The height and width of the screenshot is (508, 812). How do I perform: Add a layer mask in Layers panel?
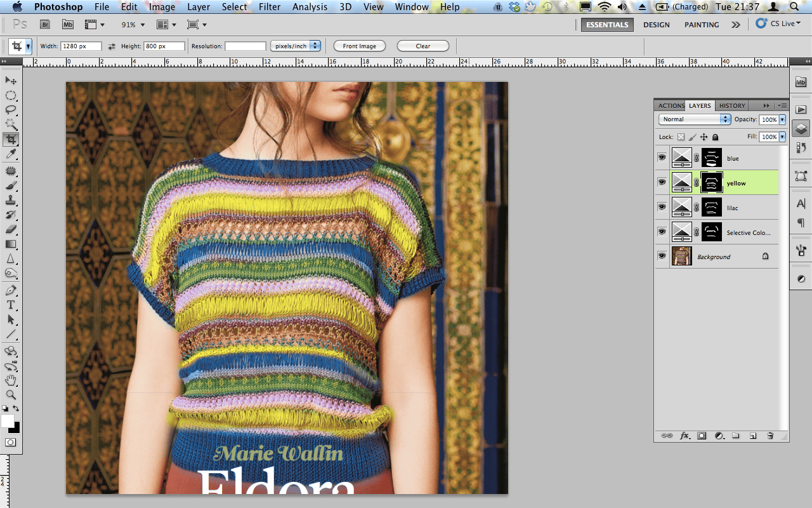click(x=702, y=436)
